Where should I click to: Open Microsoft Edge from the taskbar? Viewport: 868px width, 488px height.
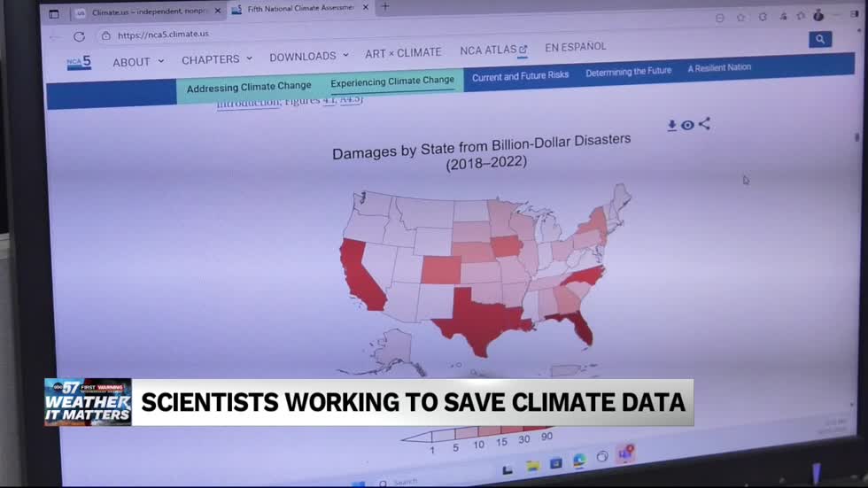click(578, 461)
